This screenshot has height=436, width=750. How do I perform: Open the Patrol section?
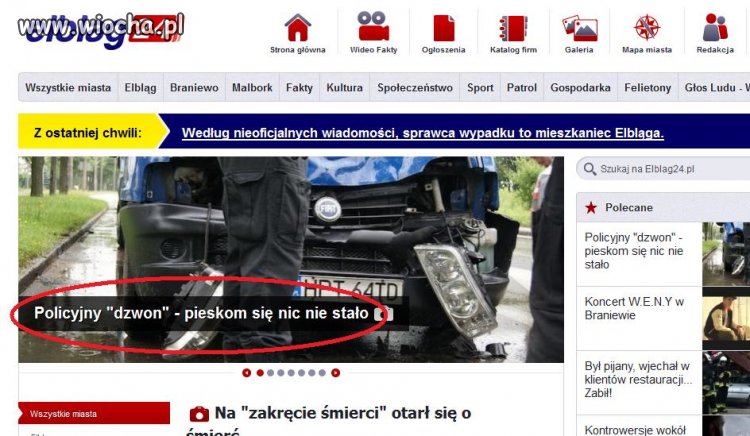[522, 87]
